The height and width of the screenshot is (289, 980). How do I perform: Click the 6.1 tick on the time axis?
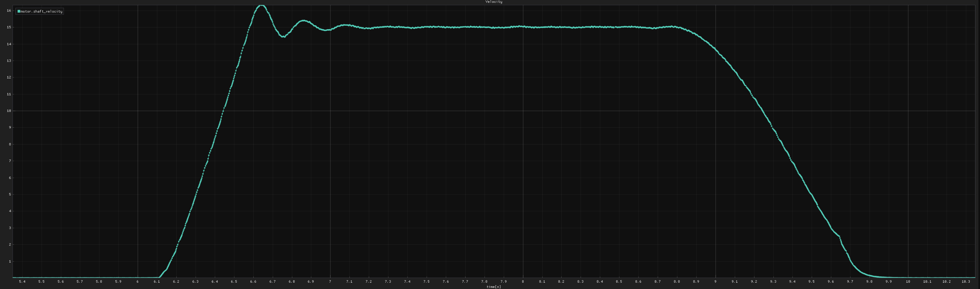click(x=157, y=281)
